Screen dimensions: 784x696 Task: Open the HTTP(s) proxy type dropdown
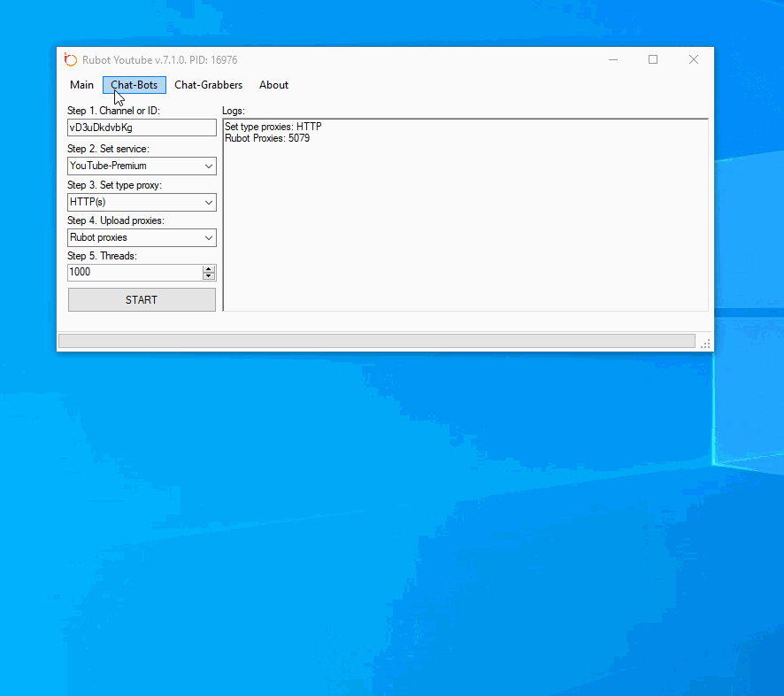(x=142, y=202)
